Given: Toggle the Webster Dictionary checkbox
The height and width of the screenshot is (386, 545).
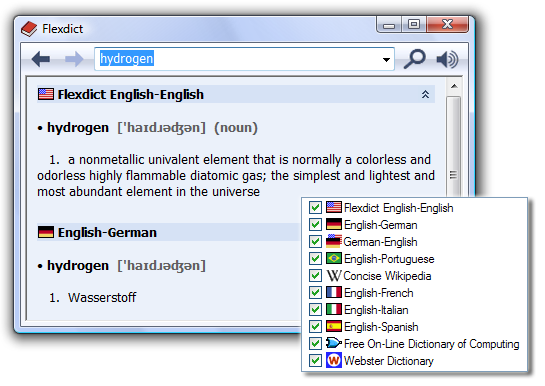Looking at the screenshot, I should click(x=315, y=360).
